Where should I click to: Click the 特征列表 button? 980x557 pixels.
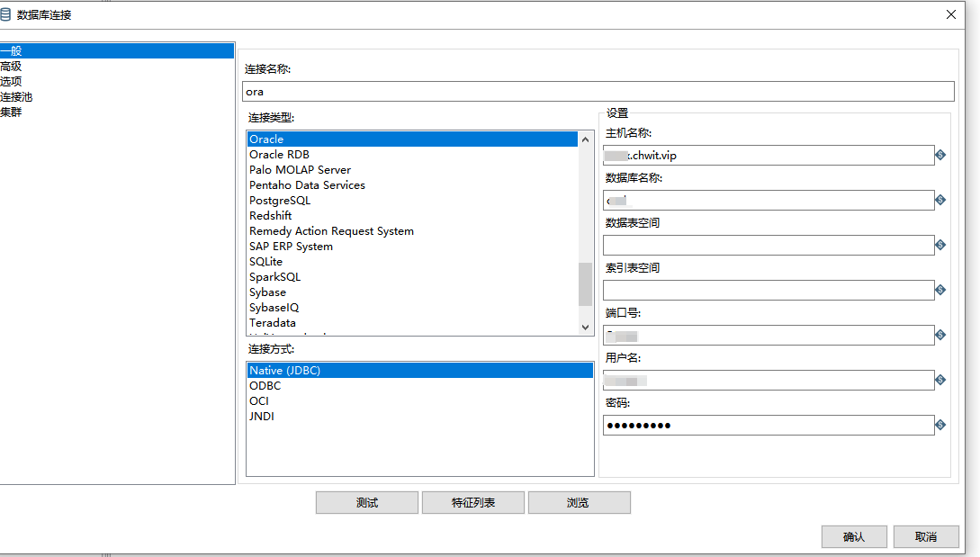click(472, 503)
